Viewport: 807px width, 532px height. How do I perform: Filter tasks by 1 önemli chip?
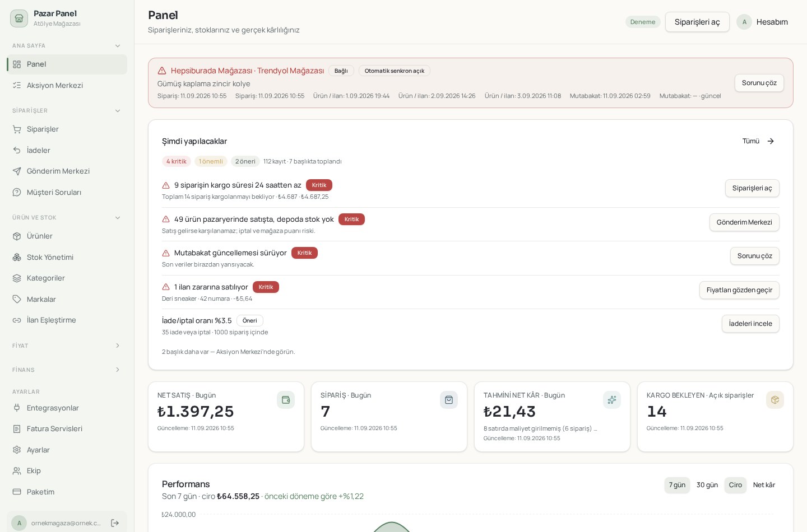[211, 161]
